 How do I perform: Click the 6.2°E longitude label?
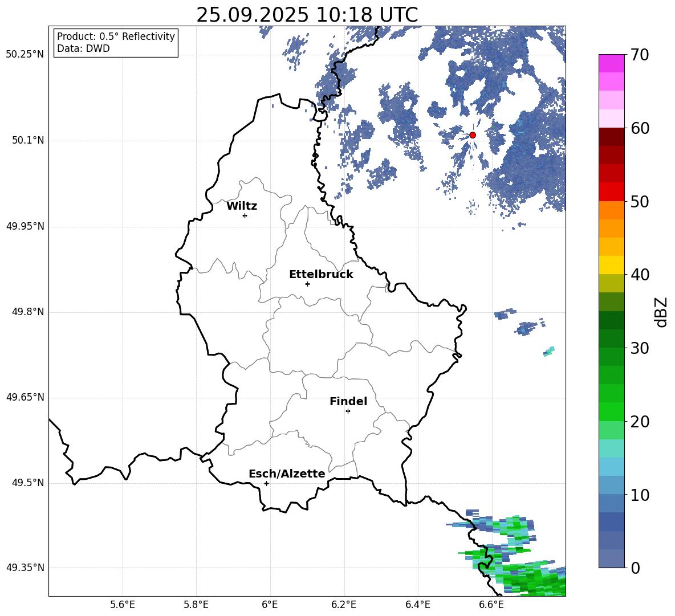pyautogui.click(x=344, y=605)
